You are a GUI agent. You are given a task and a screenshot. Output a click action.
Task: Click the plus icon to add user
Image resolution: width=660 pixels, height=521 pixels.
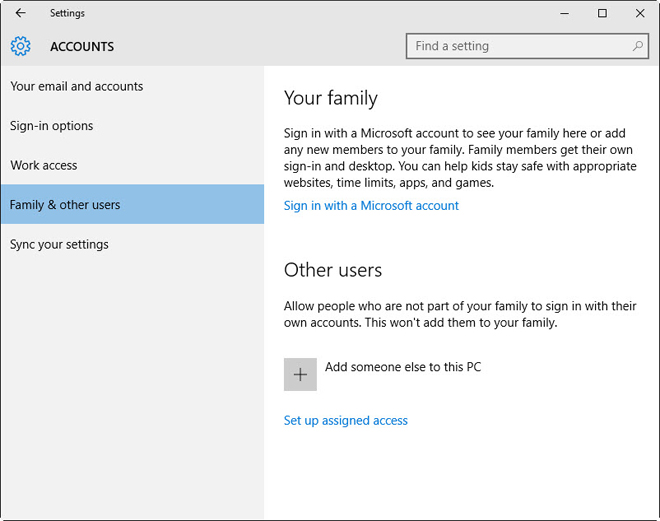click(x=300, y=374)
